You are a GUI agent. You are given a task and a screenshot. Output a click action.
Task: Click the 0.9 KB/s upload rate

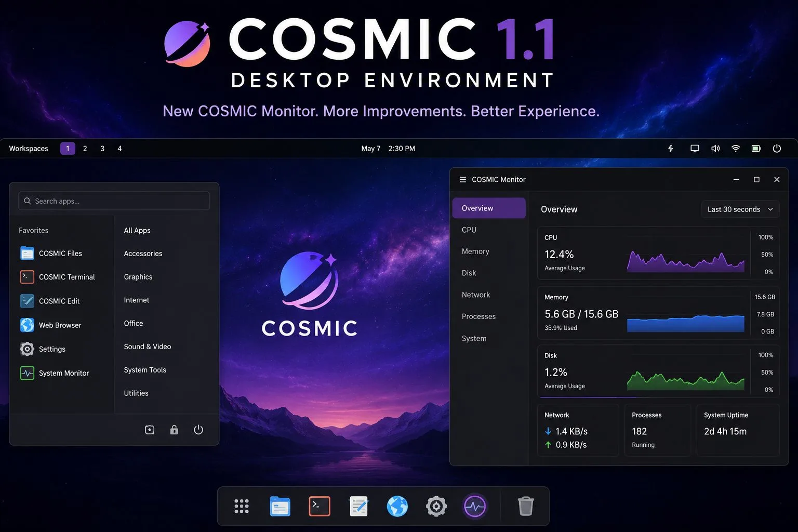571,445
